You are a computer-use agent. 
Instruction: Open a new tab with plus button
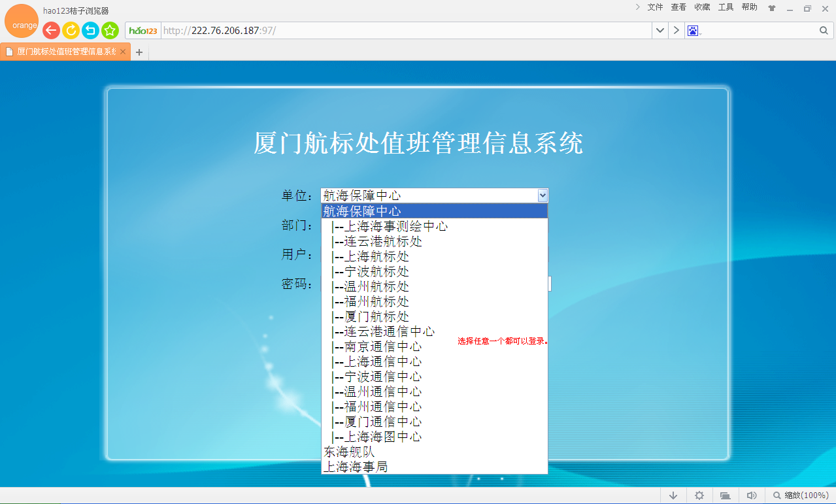pyautogui.click(x=139, y=52)
